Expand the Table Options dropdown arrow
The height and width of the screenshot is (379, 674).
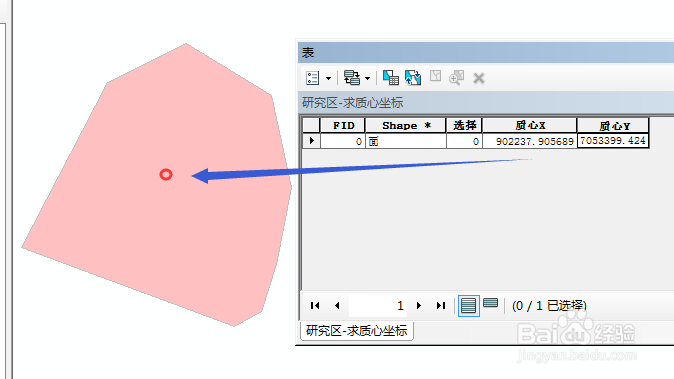pos(328,79)
